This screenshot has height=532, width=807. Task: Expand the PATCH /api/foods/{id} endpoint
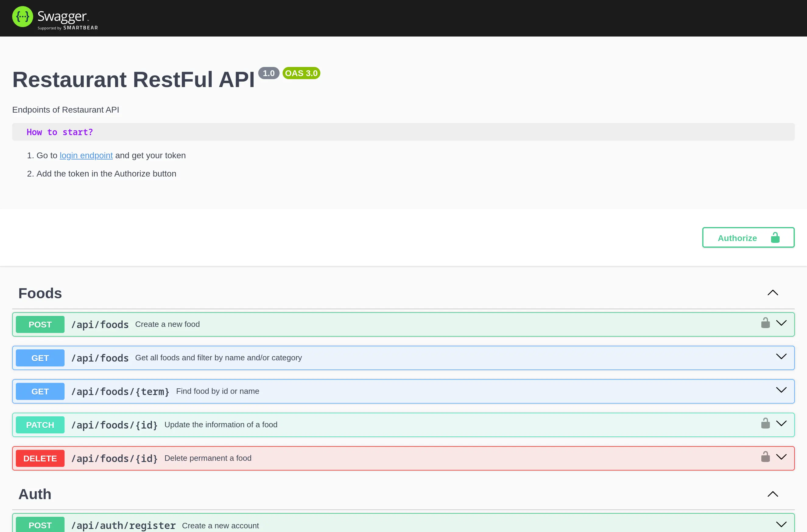tap(781, 423)
